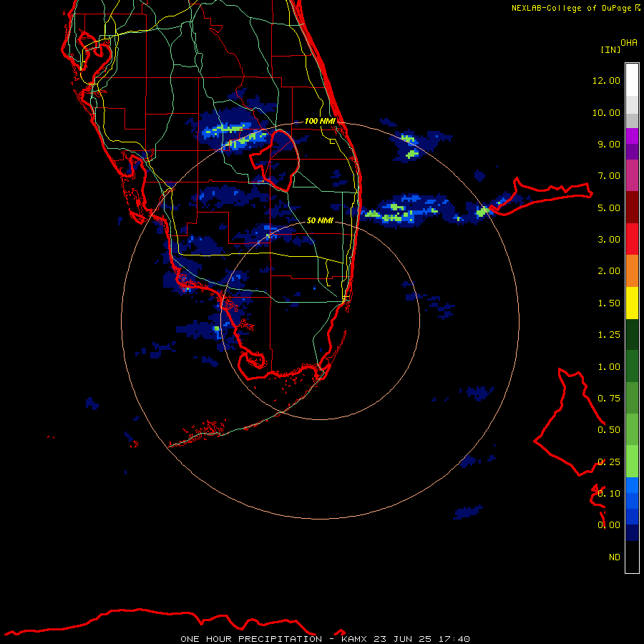The image size is (644, 644).
Task: Select the green 1.00 legend swatch
Action: tap(632, 366)
